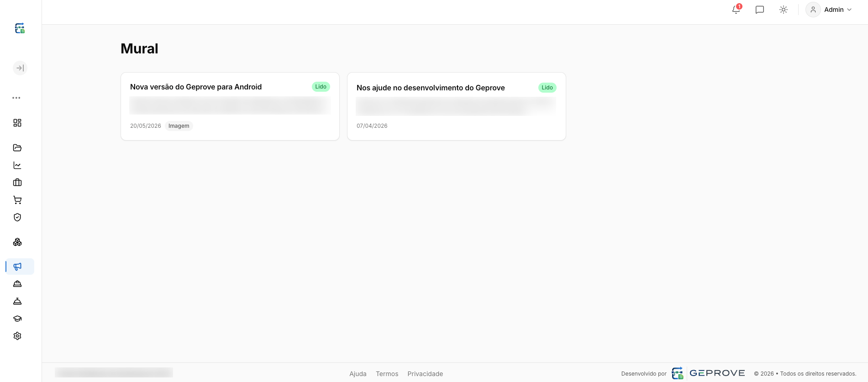868x382 pixels.
Task: Open the briefcase icon in the sidebar
Action: coord(17,183)
